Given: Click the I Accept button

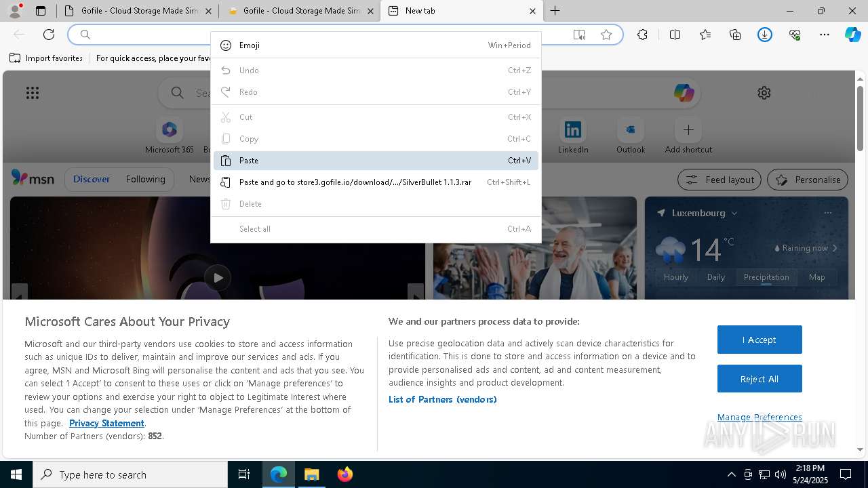Looking at the screenshot, I should (759, 340).
